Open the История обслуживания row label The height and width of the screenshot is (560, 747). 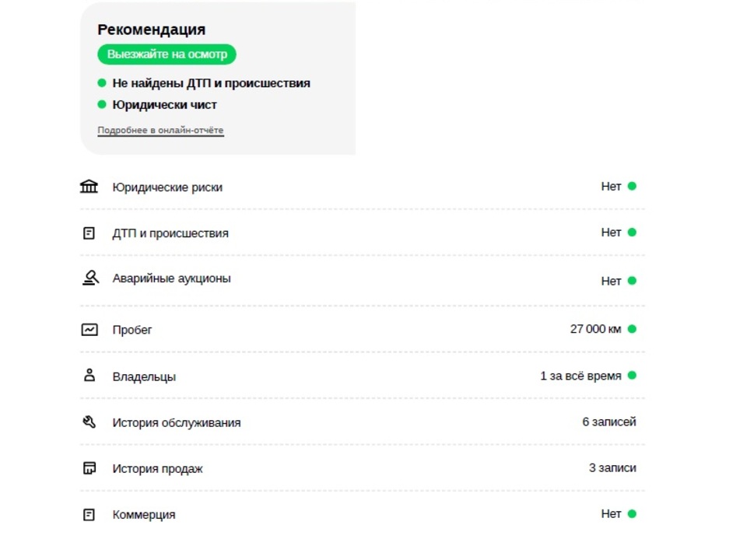point(177,422)
